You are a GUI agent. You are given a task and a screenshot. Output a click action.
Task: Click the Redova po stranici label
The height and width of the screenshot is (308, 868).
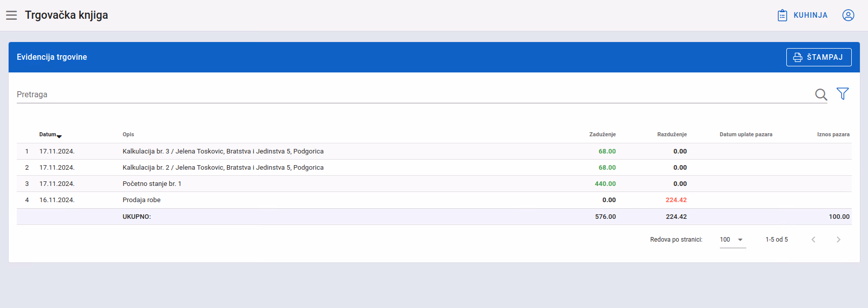pyautogui.click(x=676, y=240)
